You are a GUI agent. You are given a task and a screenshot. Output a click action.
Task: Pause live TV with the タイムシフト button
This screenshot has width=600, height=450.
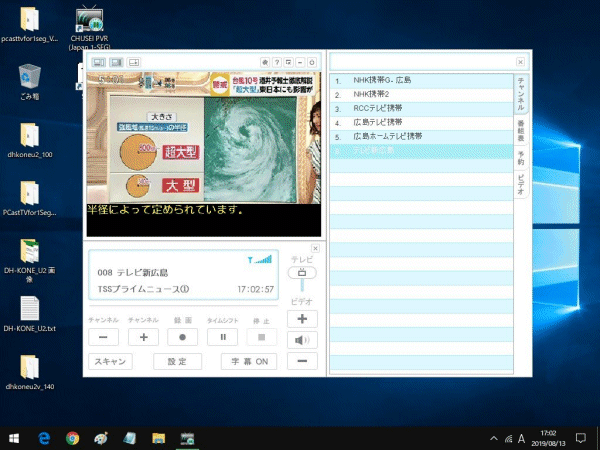(x=222, y=337)
